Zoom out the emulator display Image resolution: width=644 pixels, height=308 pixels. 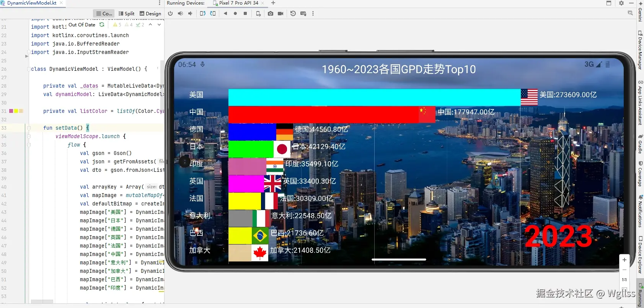pyautogui.click(x=624, y=270)
